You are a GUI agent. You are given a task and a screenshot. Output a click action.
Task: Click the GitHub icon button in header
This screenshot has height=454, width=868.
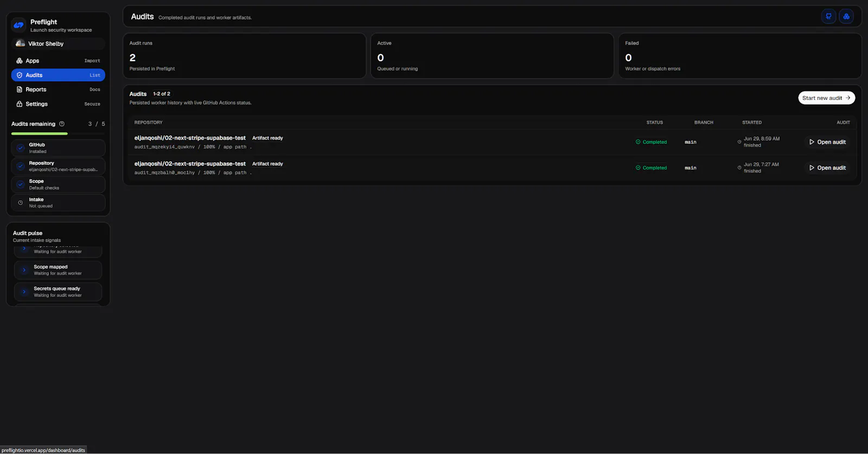point(828,16)
